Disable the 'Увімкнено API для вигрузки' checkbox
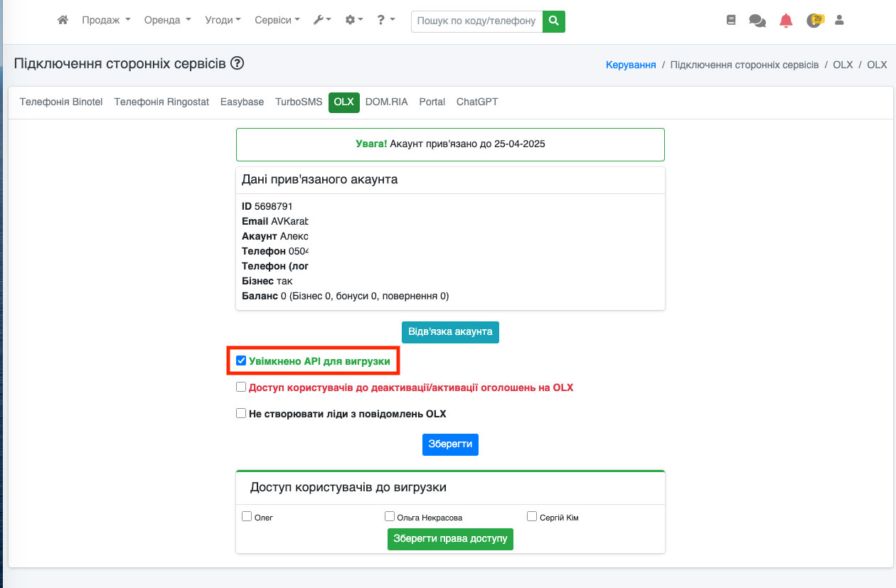 click(x=241, y=361)
